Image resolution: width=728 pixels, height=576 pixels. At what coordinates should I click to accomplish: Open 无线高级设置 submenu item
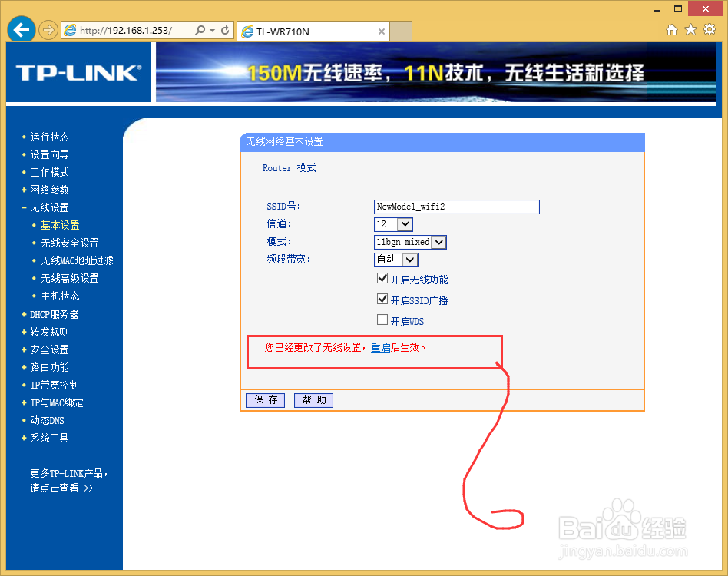(x=70, y=278)
